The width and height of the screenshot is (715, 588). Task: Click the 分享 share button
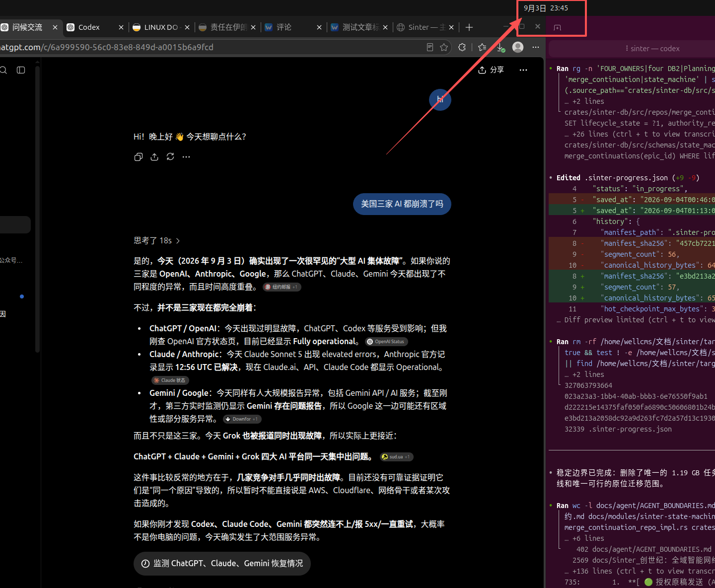pos(491,70)
